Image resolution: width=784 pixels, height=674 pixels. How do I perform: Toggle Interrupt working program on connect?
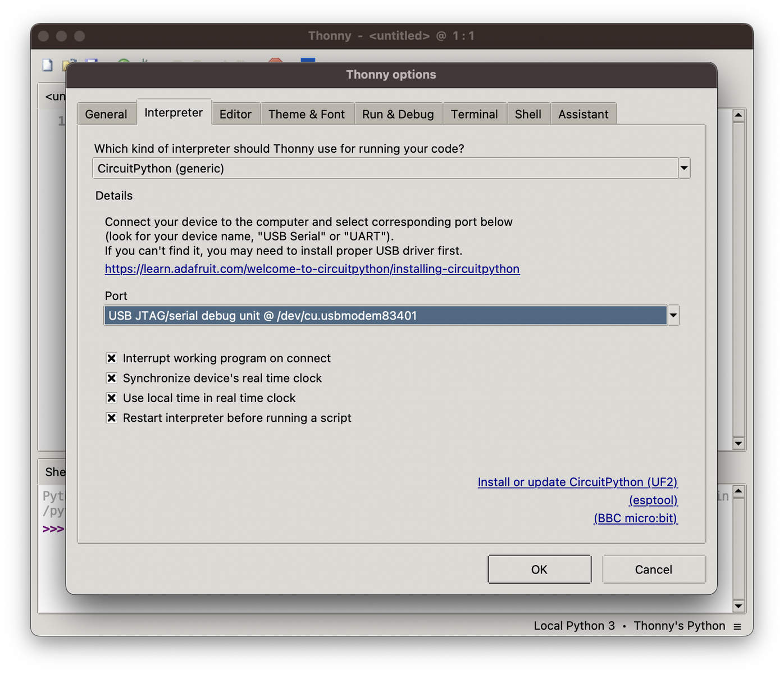pos(112,358)
